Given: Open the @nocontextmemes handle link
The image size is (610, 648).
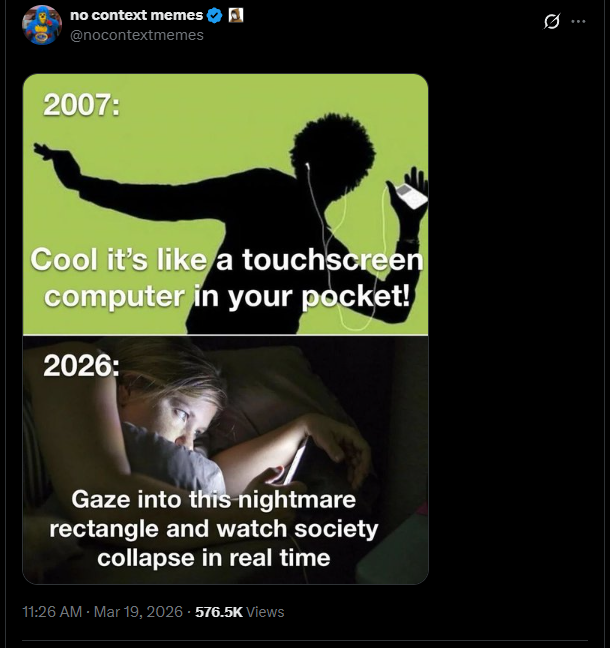Looking at the screenshot, I should pyautogui.click(x=137, y=35).
